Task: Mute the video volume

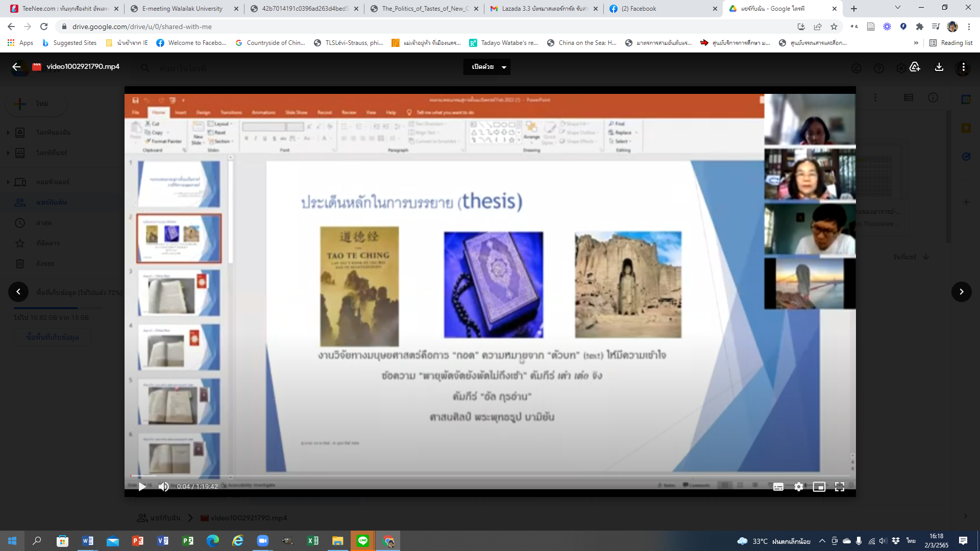Action: pos(163,487)
